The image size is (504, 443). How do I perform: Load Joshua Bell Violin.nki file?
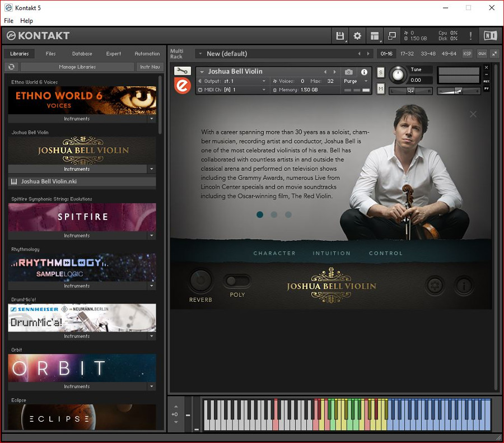pyautogui.click(x=82, y=181)
